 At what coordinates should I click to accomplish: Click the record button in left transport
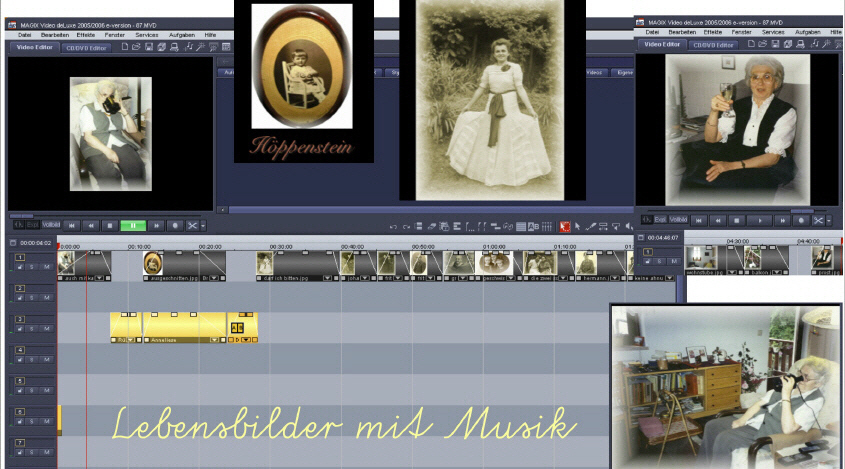pyautogui.click(x=175, y=226)
